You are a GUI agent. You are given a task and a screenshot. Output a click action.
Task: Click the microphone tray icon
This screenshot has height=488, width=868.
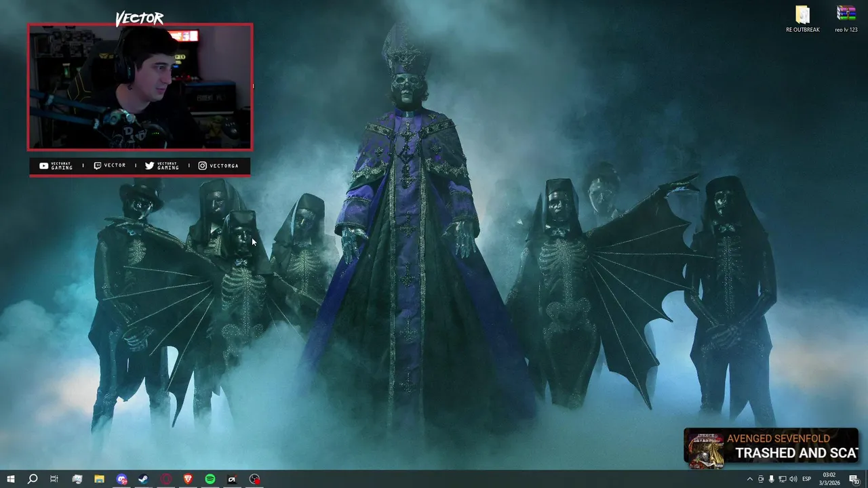[x=771, y=479]
